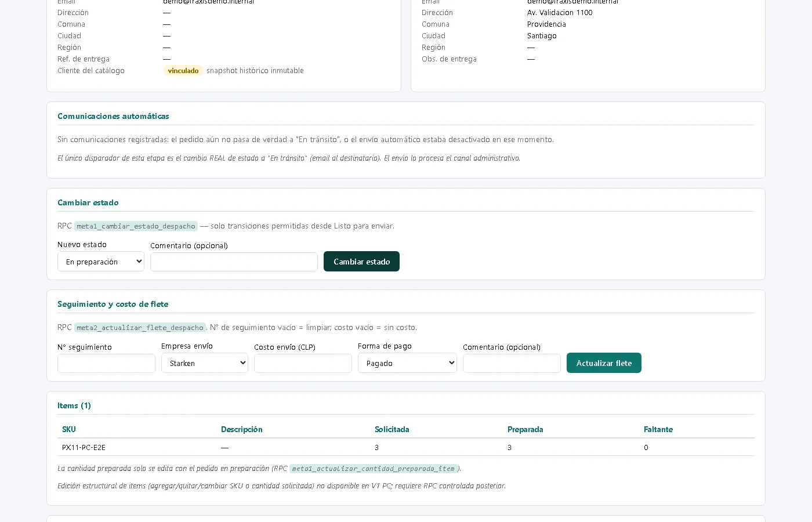This screenshot has height=522, width=812.
Task: Click the Cliente del catálogo label
Action: pos(91,71)
